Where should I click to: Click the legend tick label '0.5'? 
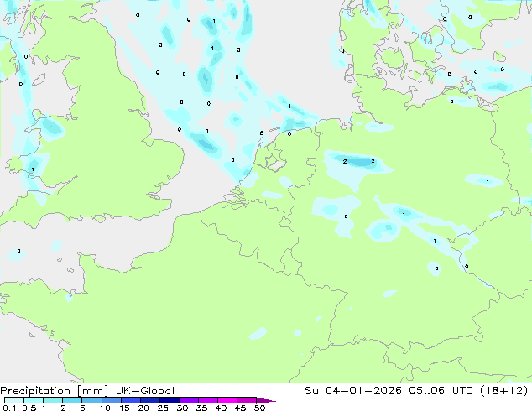[x=29, y=408]
